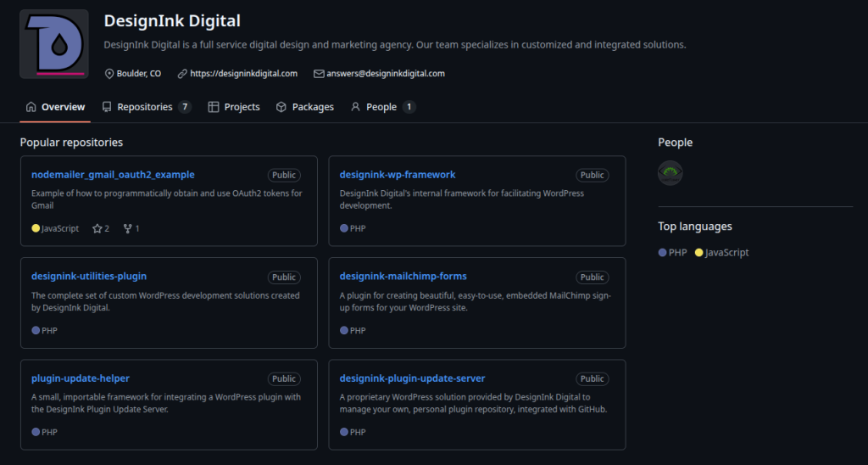Click the purple PHP color dot in Top languages

point(662,253)
